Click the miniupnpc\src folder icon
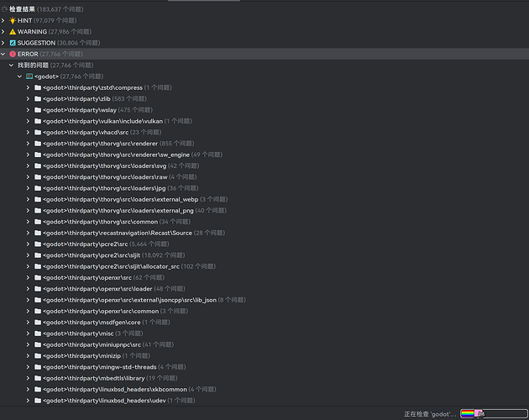This screenshot has height=420, width=529. click(38, 344)
